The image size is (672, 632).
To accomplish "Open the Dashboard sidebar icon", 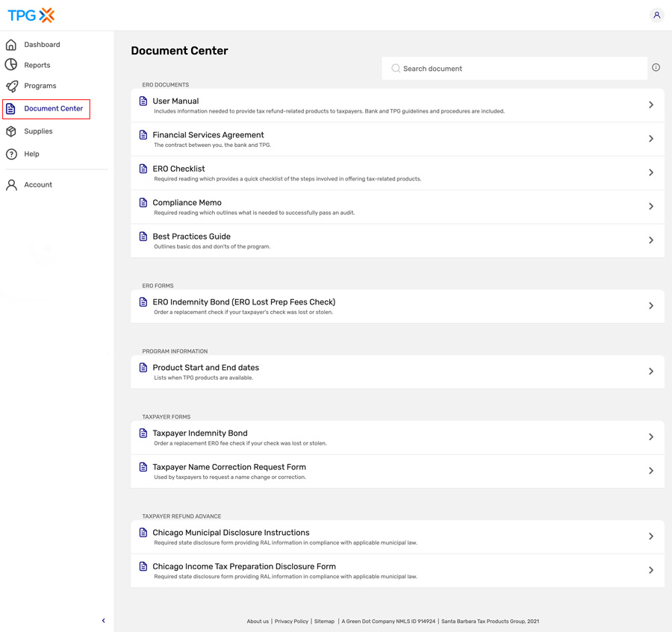I will (x=10, y=44).
